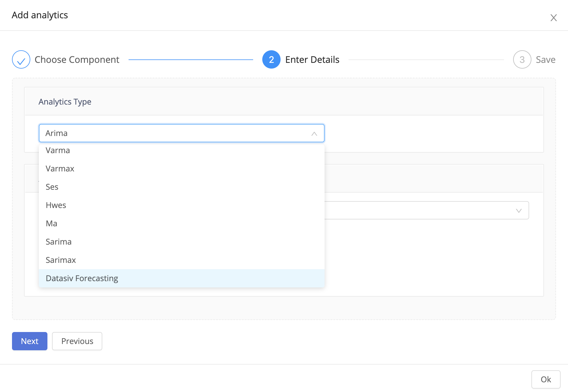Choose Hwes analytics type option
The image size is (568, 392).
[x=182, y=205]
